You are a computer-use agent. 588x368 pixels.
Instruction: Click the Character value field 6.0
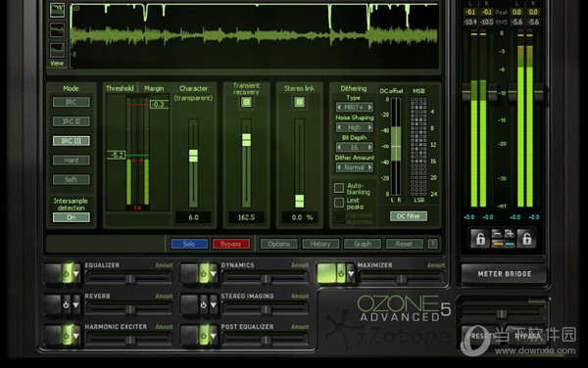(193, 217)
